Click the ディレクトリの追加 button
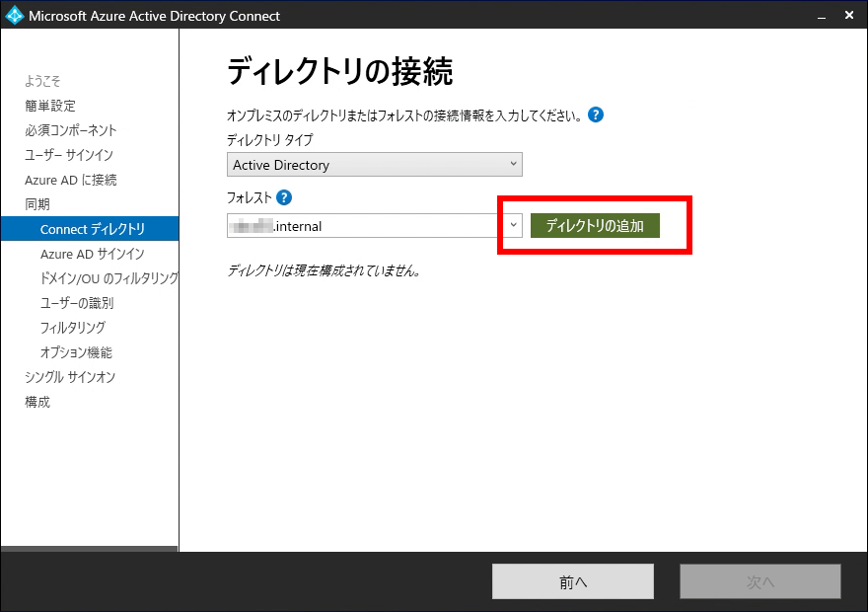 click(595, 225)
